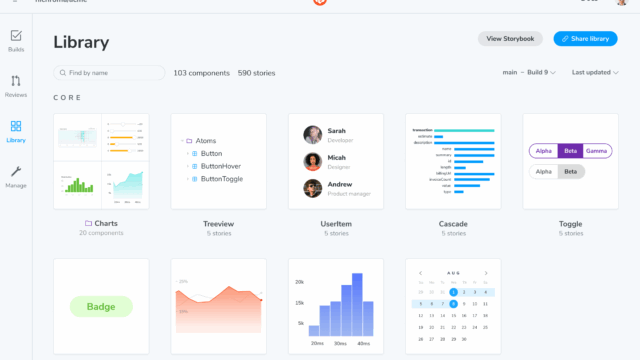
Task: Select day 15 in the calendar
Action: 453,316
